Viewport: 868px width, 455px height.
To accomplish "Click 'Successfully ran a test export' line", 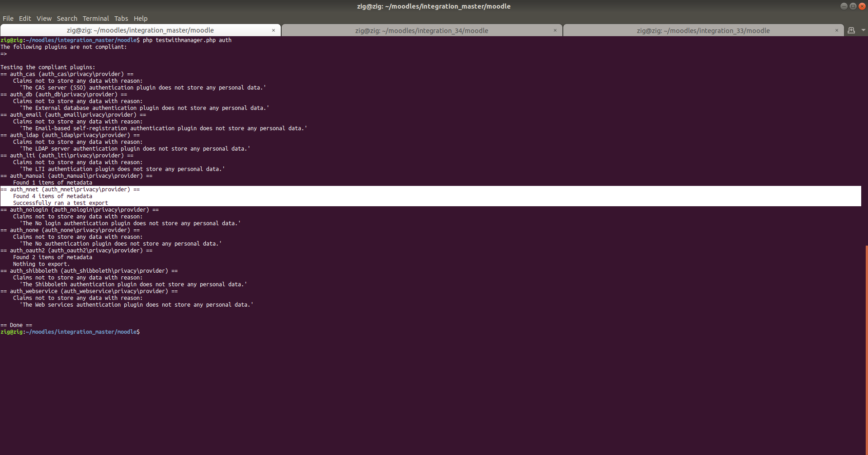I will [x=61, y=203].
